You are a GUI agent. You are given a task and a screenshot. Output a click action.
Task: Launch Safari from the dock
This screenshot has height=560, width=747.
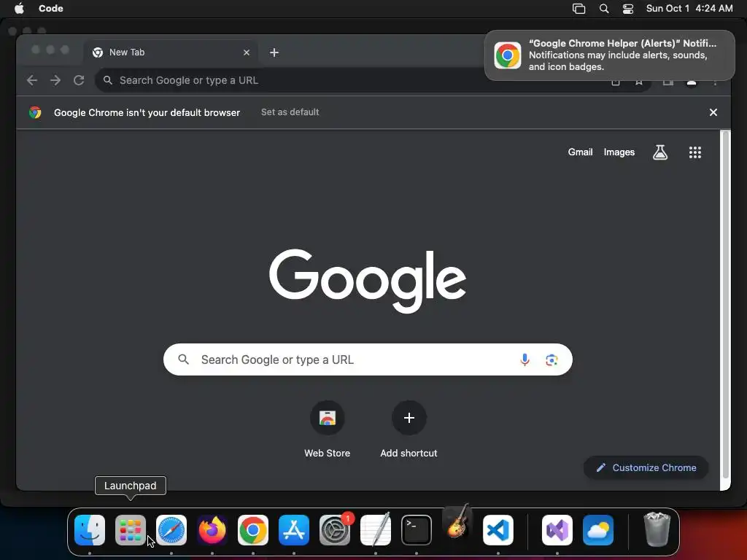pos(171,530)
